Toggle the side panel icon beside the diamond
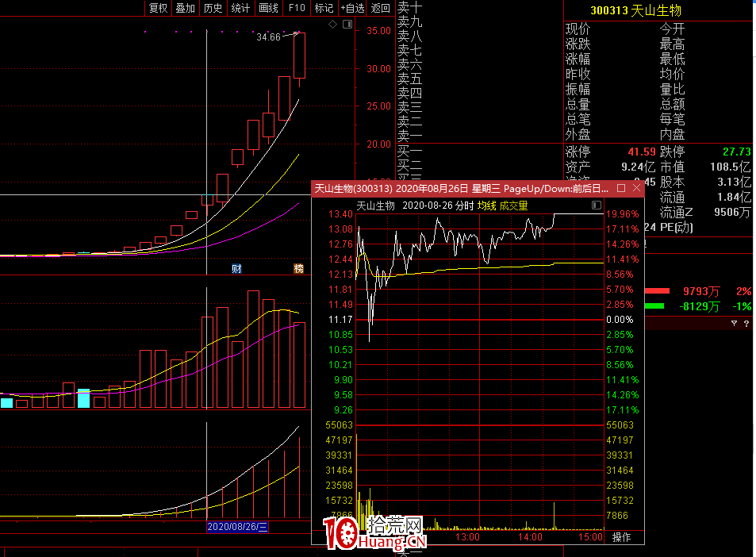 click(x=347, y=24)
